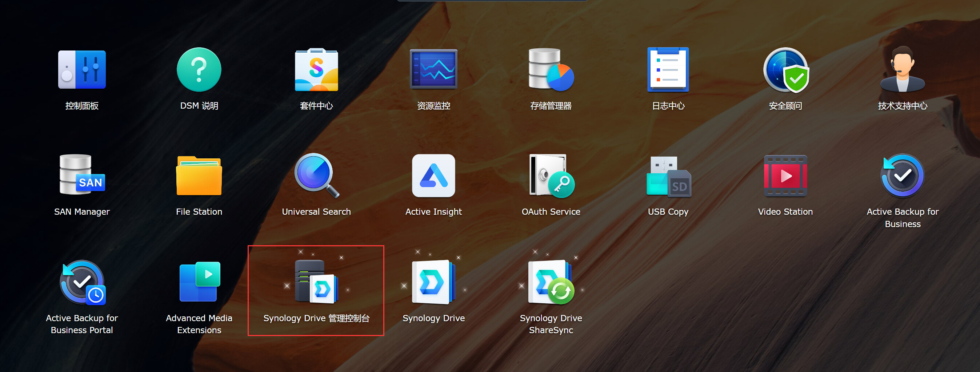
Task: Open Active Backup for Business Portal
Action: pos(82,282)
